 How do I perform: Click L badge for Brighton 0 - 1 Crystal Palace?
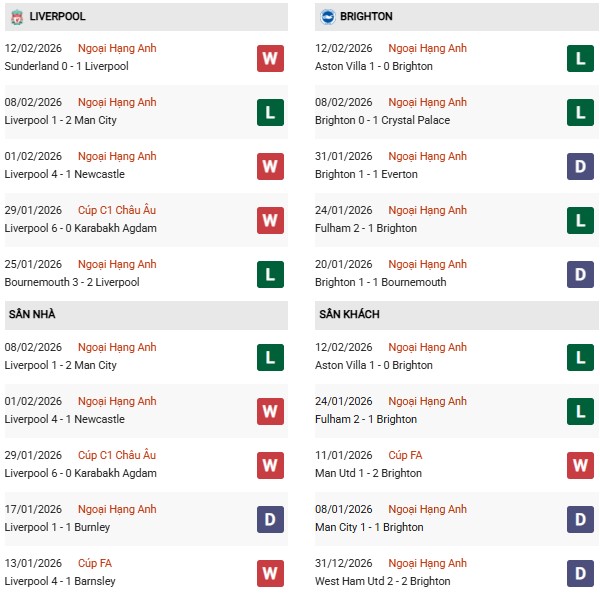(580, 112)
